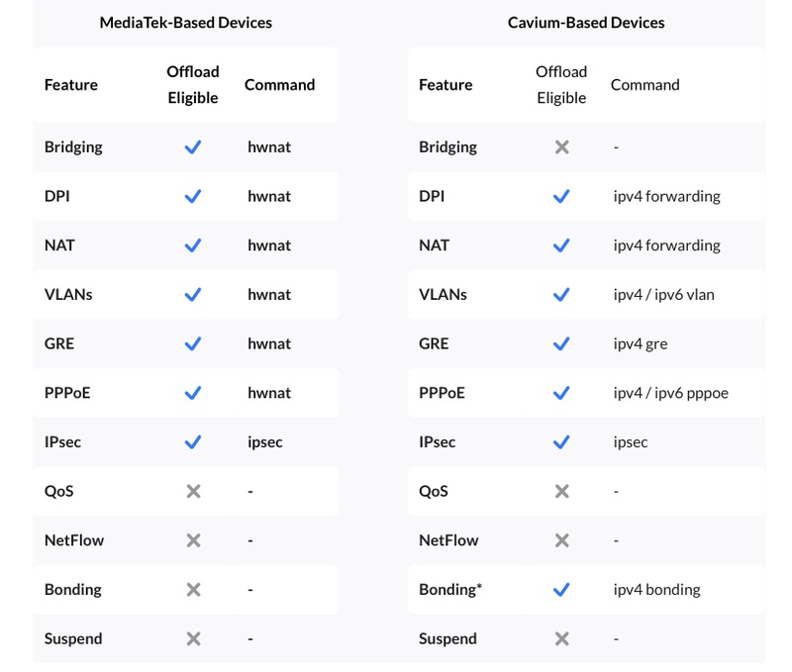Click the "ipv4 gre" command text
Viewport: 792px width, 672px height.
point(645,343)
